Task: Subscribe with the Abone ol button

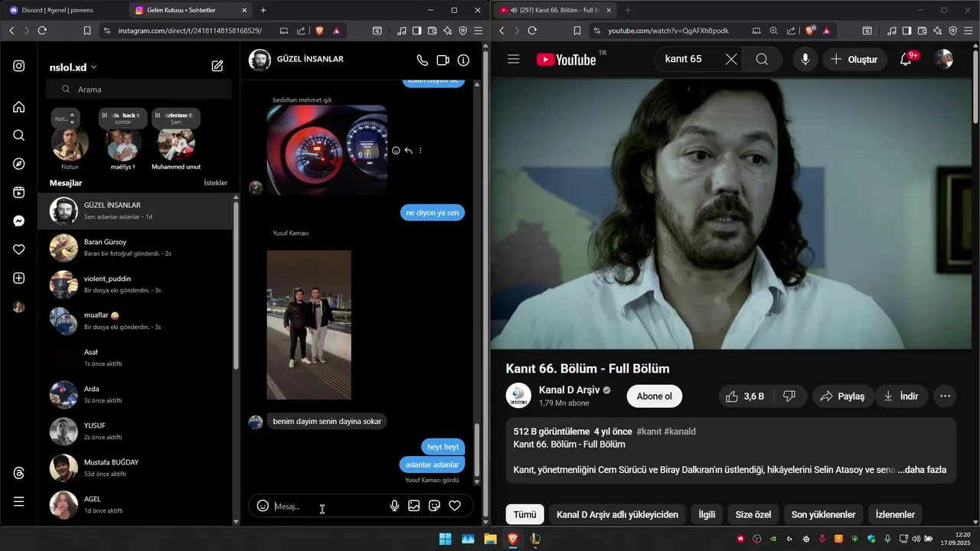Action: click(x=654, y=396)
